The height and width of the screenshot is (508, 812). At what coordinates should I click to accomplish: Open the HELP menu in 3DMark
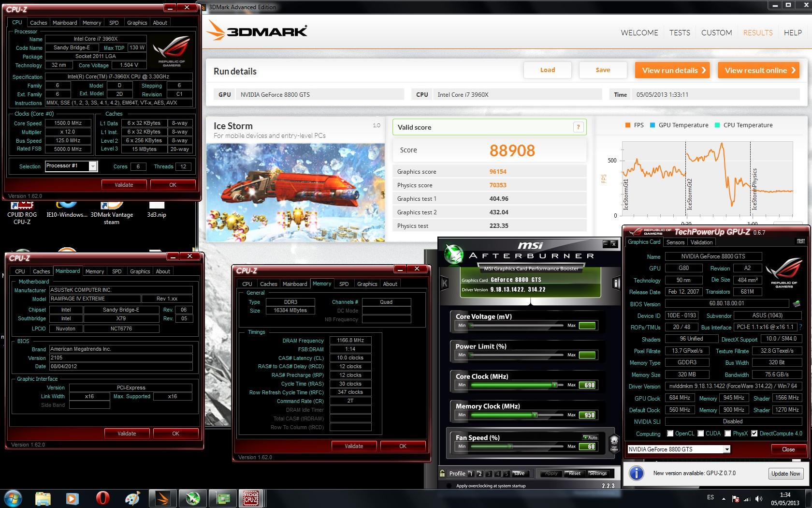[x=793, y=32]
